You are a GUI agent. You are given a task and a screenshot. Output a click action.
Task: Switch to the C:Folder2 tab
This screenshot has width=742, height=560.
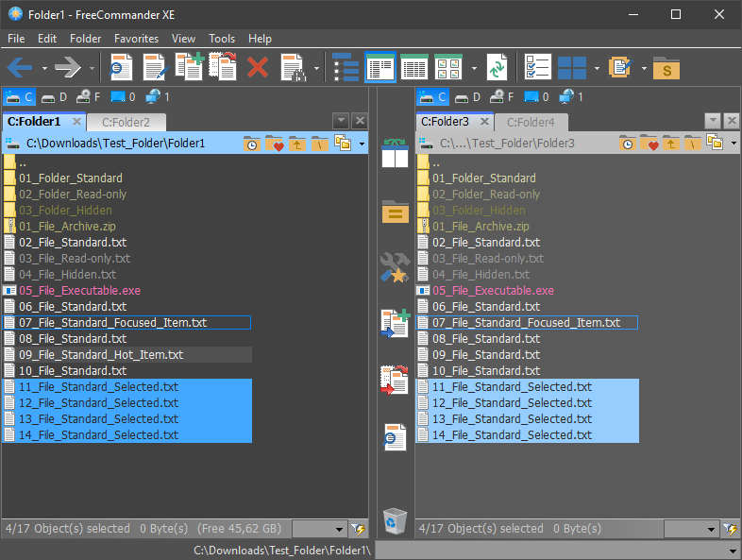126,123
